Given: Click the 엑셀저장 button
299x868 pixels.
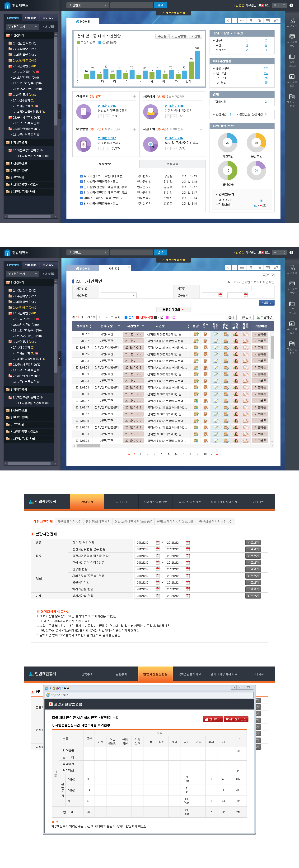Looking at the screenshot, I should (x=264, y=317).
